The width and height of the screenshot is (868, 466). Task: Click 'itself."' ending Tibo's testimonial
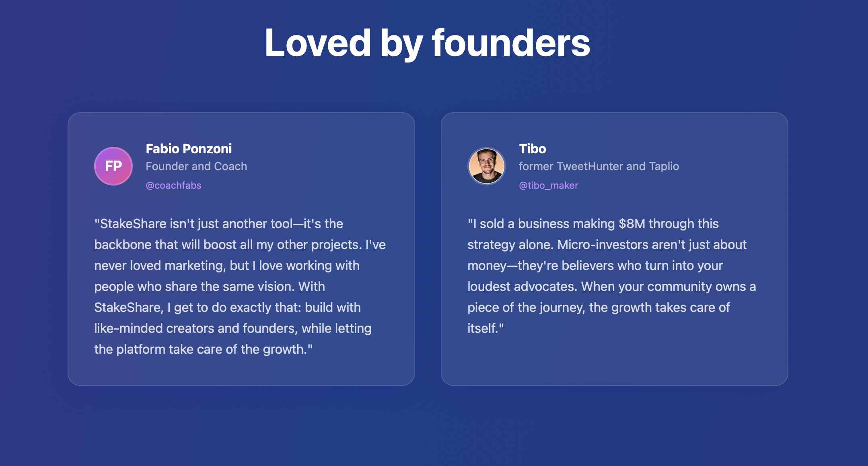485,328
